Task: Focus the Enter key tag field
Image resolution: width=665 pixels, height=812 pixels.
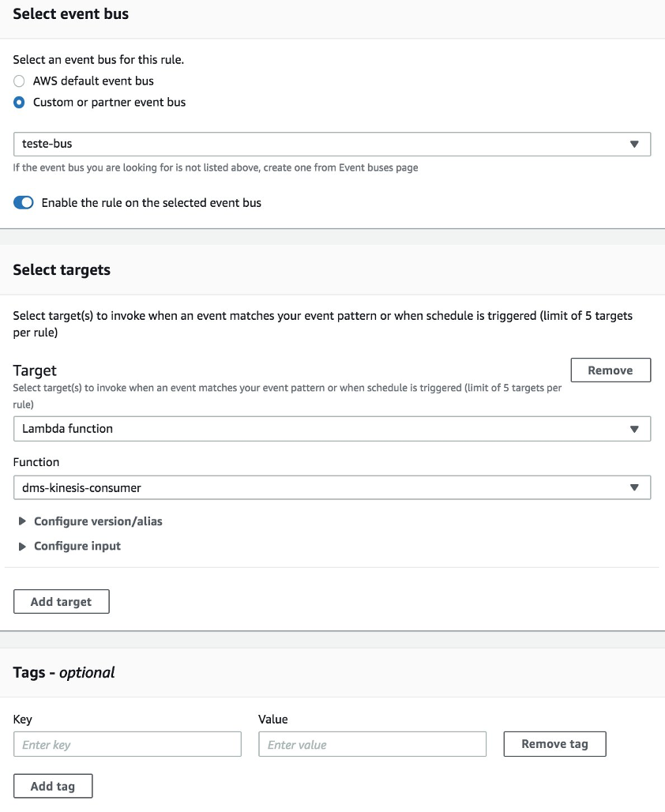Action: click(x=127, y=744)
